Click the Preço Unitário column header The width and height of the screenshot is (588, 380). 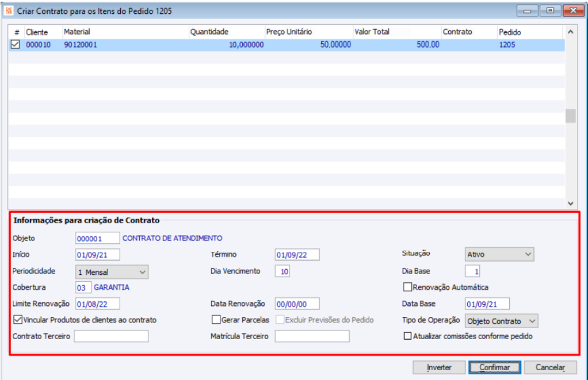click(308, 32)
